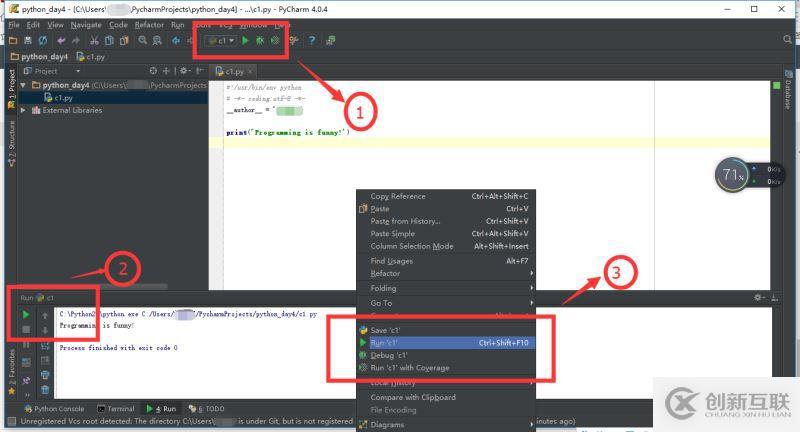Toggle the 2: Favorites side tab
Image resolution: width=800 pixels, height=432 pixels.
(x=11, y=373)
